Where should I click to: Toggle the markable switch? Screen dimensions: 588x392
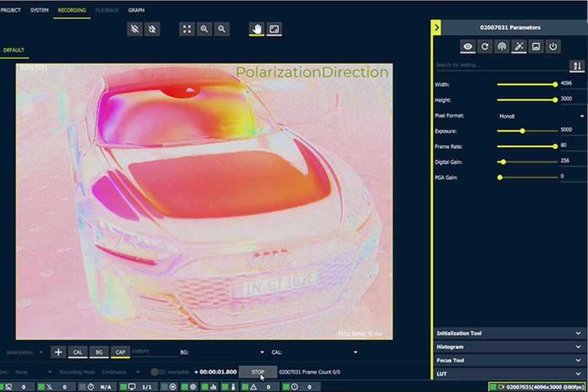(x=157, y=372)
